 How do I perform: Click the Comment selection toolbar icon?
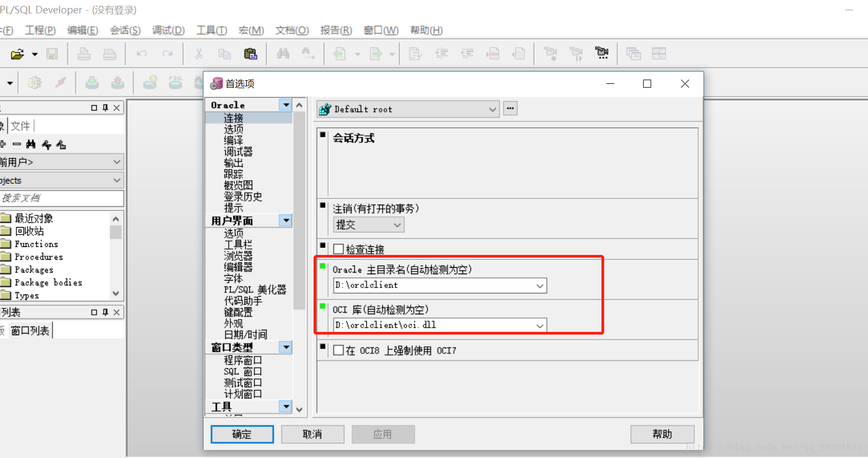(493, 54)
